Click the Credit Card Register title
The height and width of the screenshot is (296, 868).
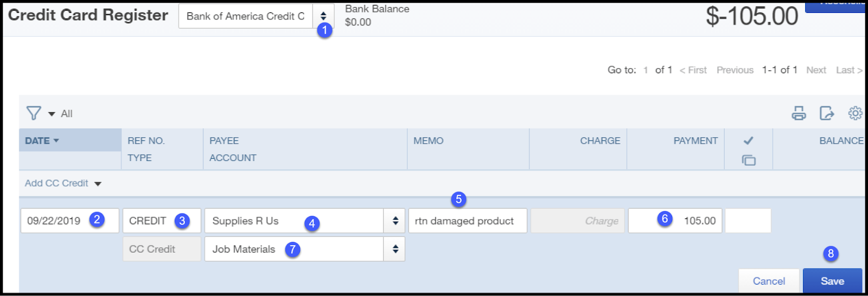tap(88, 15)
